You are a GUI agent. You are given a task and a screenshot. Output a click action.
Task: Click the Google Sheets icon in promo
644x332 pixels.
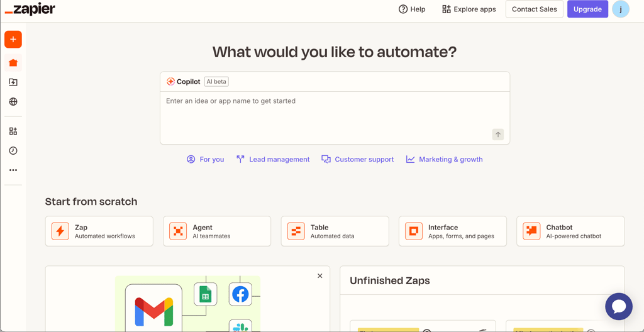tap(206, 294)
